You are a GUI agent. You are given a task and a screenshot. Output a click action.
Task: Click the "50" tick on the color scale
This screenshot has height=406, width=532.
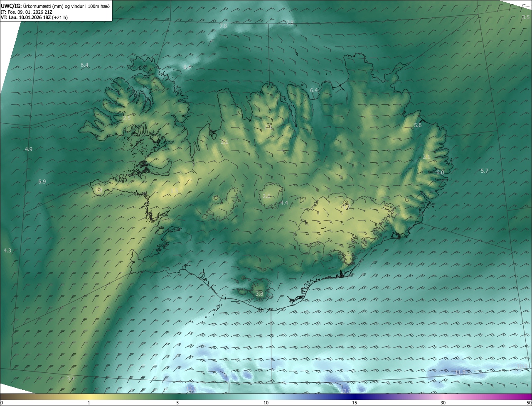tap(529, 403)
